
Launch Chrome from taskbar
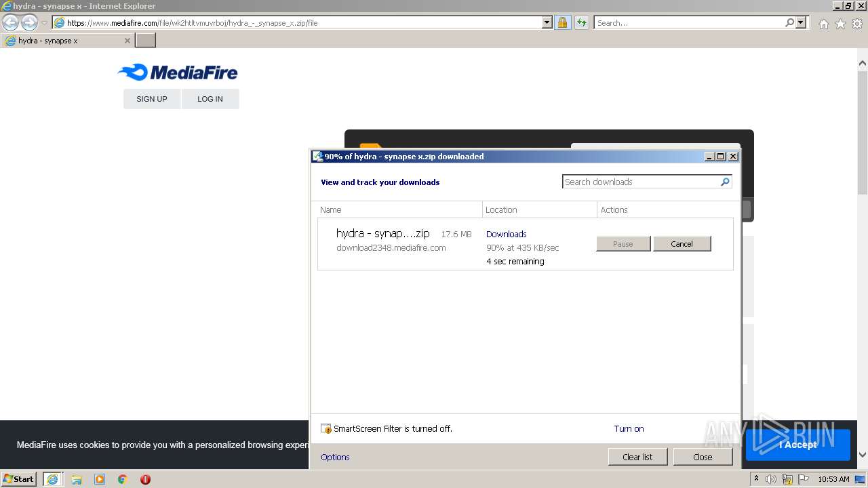tap(123, 479)
